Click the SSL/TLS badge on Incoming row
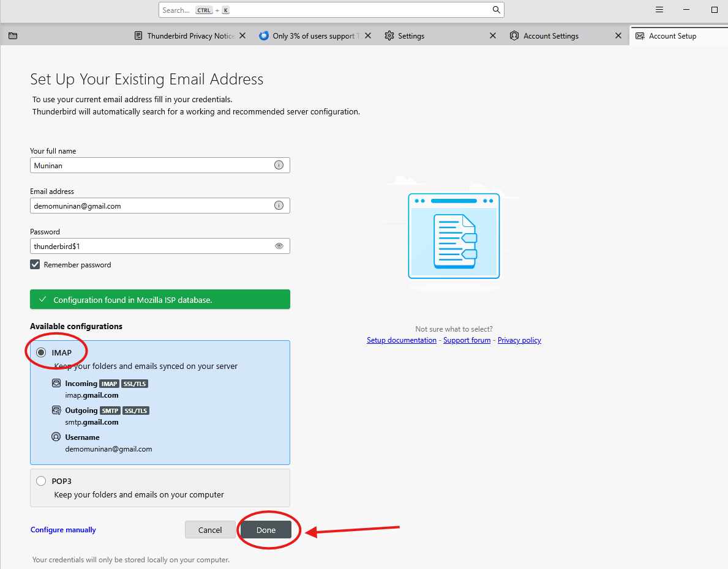The image size is (728, 569). (x=135, y=384)
